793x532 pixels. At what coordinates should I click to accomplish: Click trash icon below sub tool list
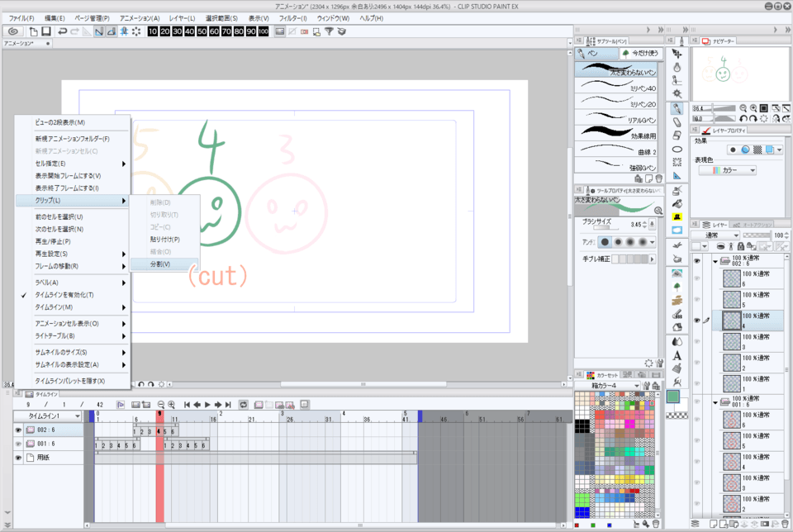tap(659, 178)
